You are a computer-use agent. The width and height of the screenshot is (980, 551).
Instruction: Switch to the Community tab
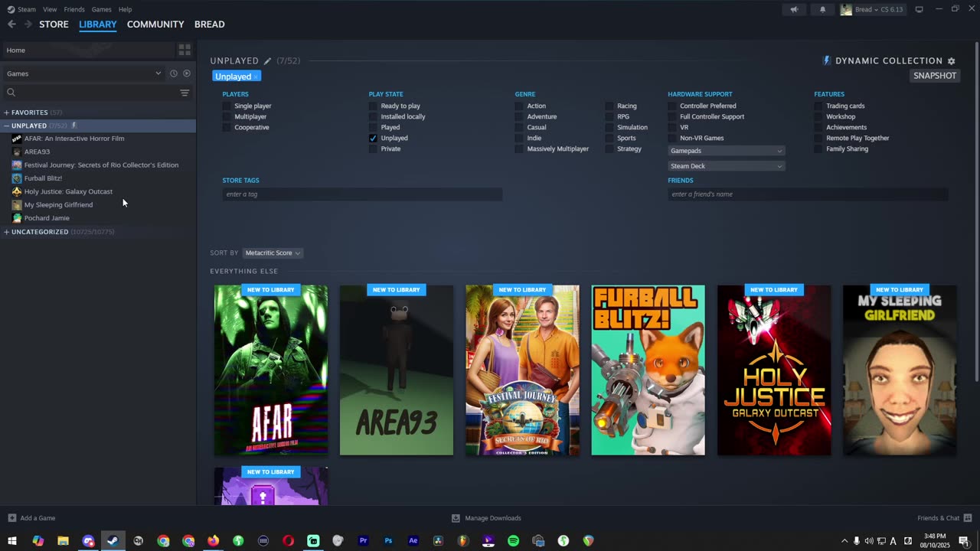pyautogui.click(x=155, y=24)
